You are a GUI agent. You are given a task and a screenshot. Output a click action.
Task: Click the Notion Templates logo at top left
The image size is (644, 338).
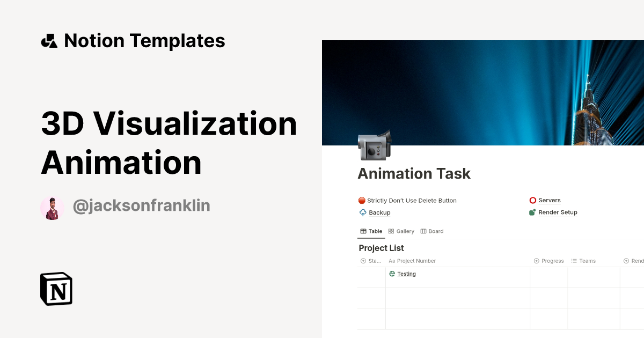(x=49, y=40)
